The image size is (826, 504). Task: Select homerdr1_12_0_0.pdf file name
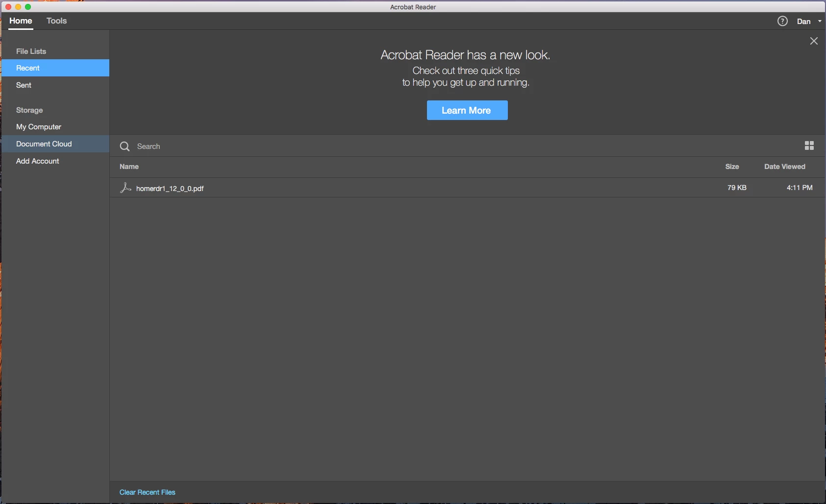tap(170, 189)
